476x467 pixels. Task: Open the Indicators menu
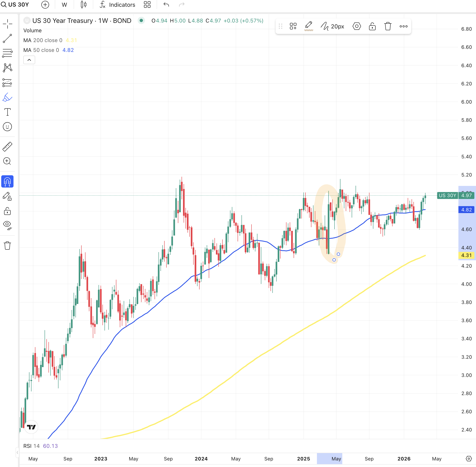pos(117,5)
